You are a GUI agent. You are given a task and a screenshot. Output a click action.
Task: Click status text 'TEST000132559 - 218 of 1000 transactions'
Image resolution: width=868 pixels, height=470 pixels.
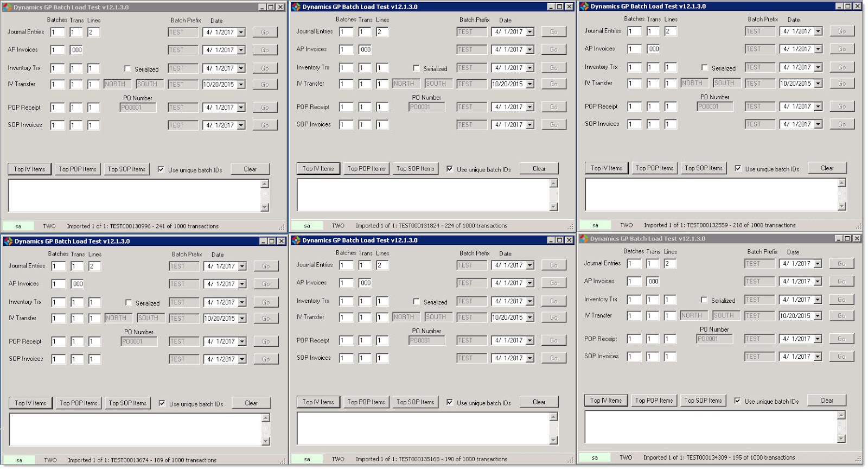click(741, 225)
